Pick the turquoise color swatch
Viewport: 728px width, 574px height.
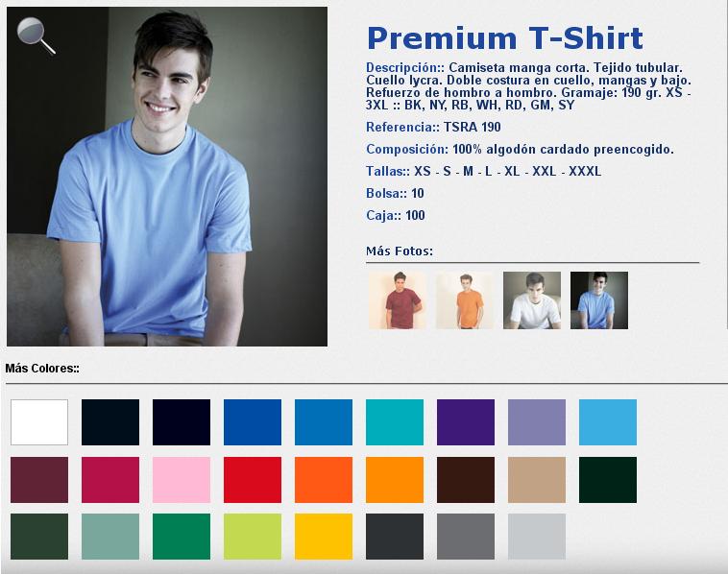(x=395, y=422)
